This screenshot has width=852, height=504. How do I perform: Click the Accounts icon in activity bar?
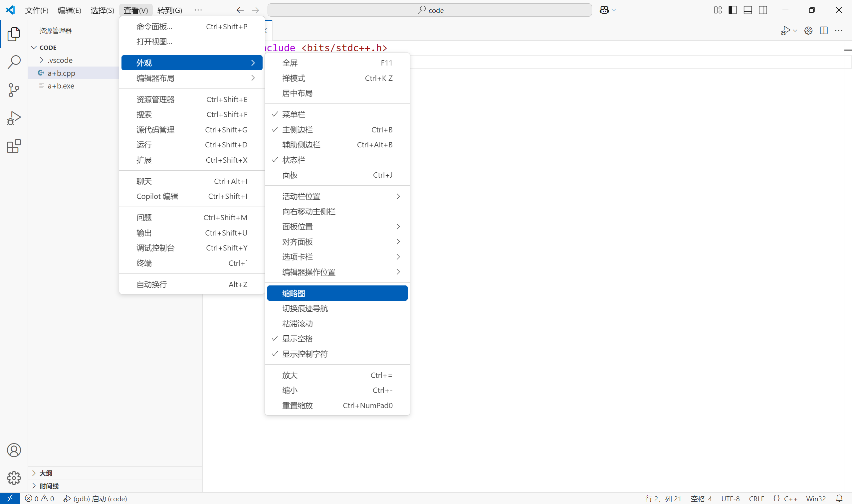coord(14,450)
